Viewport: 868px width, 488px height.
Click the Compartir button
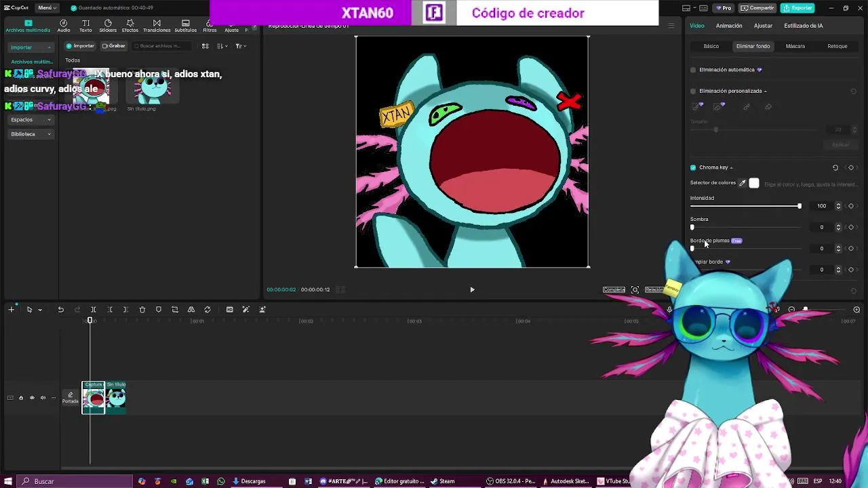(x=757, y=8)
